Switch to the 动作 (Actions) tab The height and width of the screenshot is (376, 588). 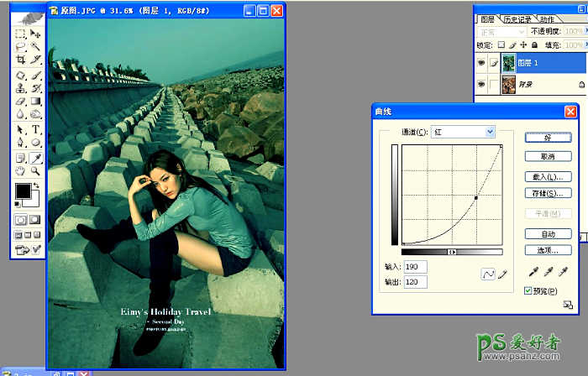coord(547,18)
